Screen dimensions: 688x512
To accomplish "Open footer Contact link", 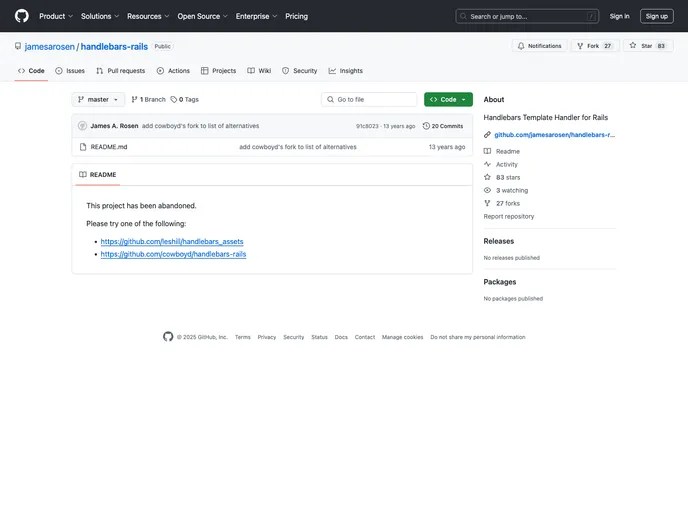I will coord(365,337).
